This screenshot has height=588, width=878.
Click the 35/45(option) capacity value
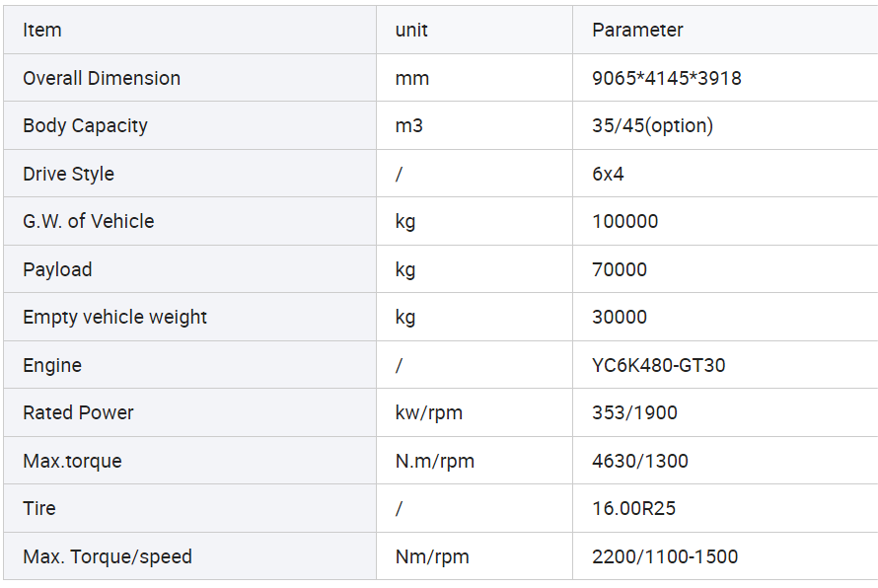(652, 125)
